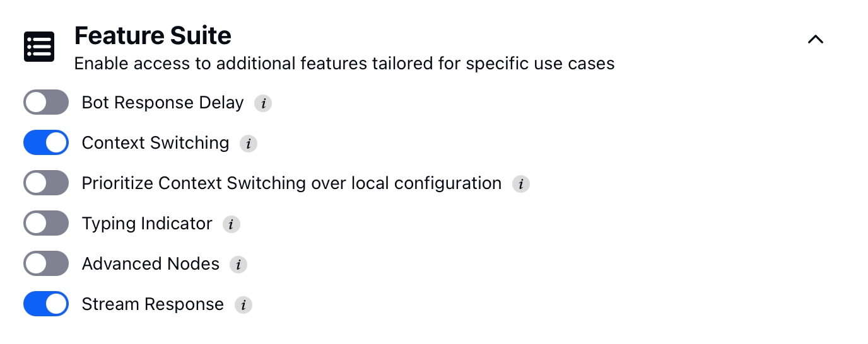The height and width of the screenshot is (344, 868).
Task: Disable the Context Switching toggle
Action: (46, 142)
